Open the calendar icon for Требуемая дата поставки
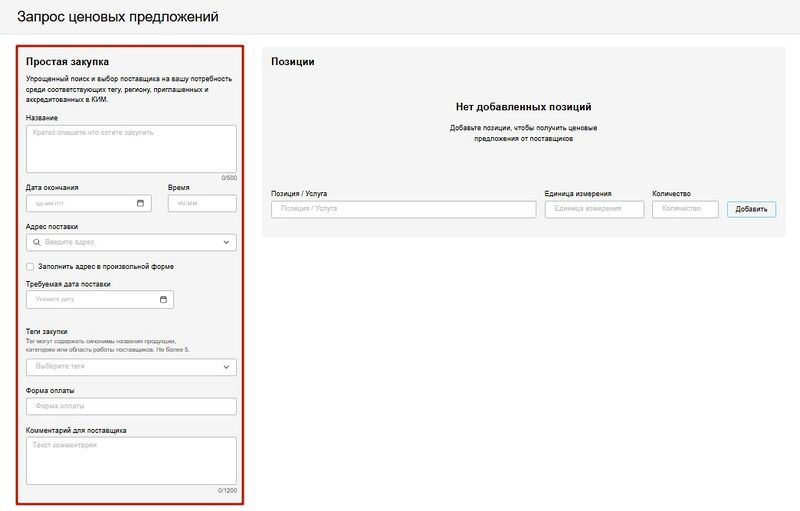The width and height of the screenshot is (800, 511). click(x=164, y=299)
